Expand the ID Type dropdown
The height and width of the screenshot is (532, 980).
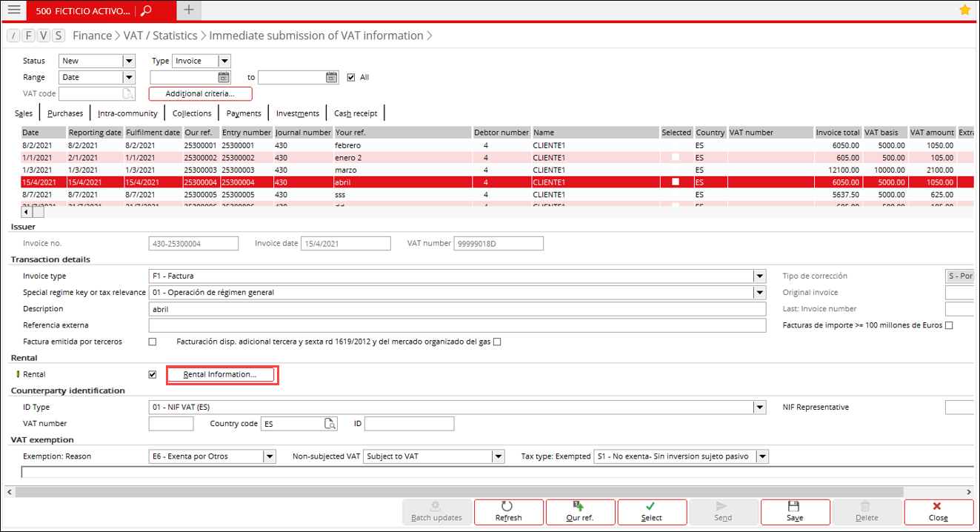759,407
